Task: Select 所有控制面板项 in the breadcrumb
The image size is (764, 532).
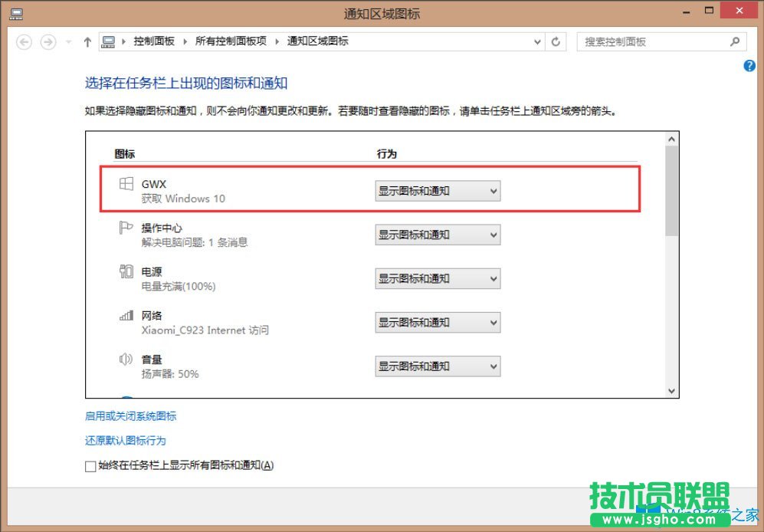Action: click(x=228, y=42)
